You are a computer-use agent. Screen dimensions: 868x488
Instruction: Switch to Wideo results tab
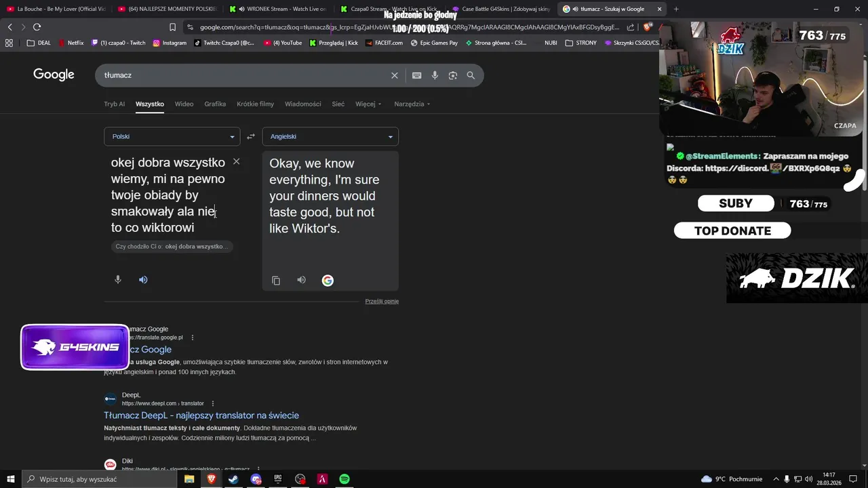coord(184,104)
